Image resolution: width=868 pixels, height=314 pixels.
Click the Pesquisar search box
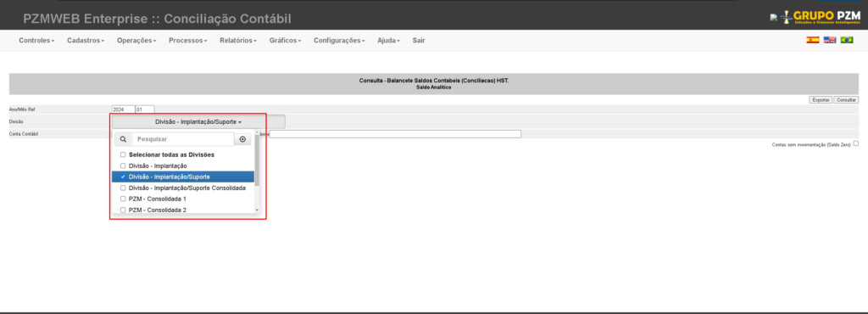click(183, 139)
